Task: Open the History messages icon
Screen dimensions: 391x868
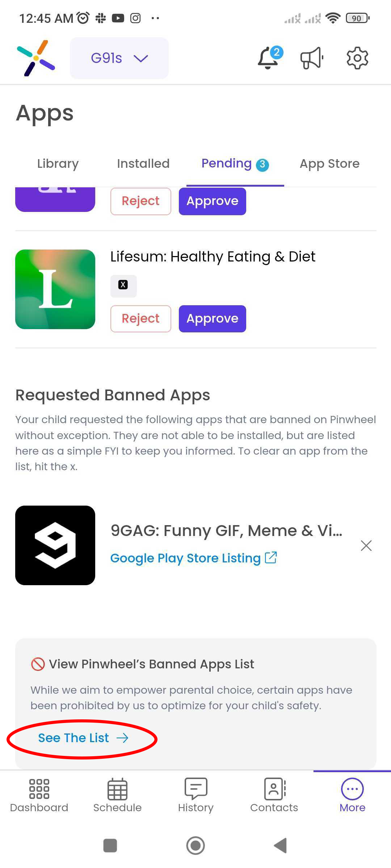Action: pyautogui.click(x=196, y=796)
